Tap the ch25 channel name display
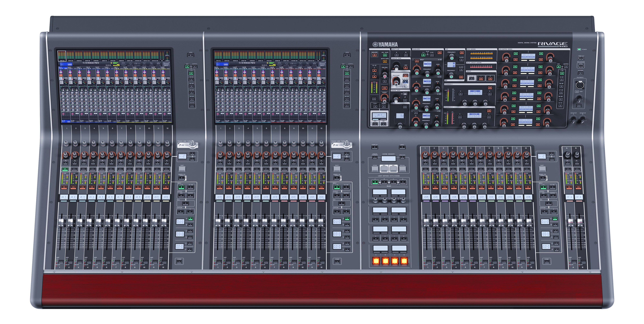This screenshot has width=644, height=324. [x=426, y=197]
